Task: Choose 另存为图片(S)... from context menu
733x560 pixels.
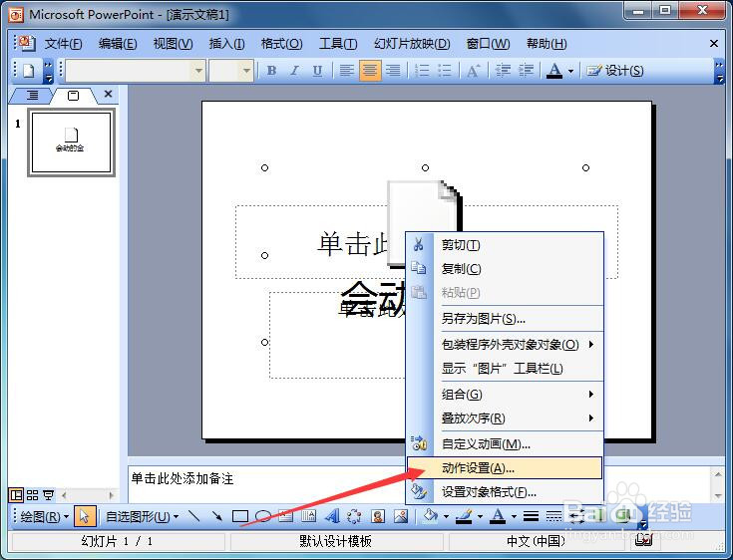Action: click(x=505, y=319)
